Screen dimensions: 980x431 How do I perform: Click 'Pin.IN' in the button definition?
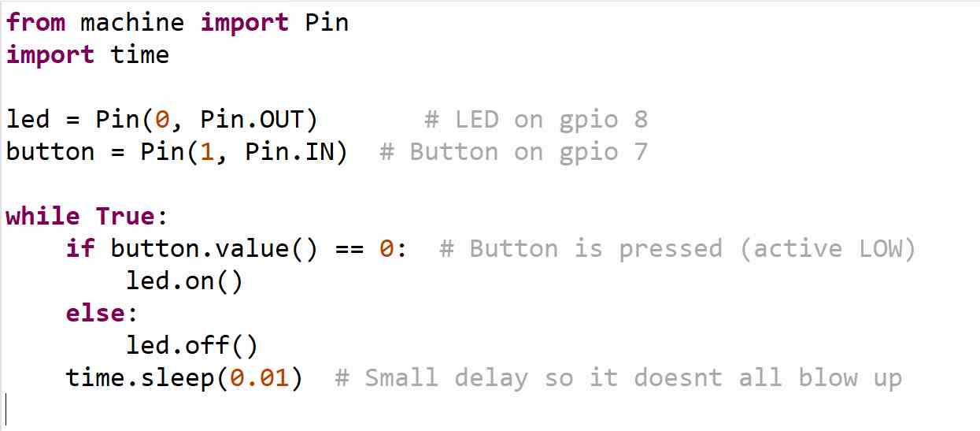coord(296,151)
